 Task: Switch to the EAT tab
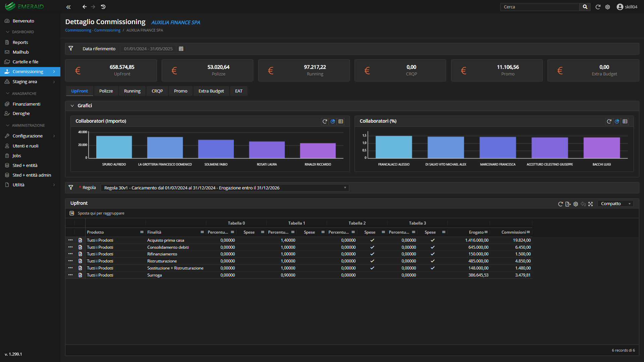click(239, 91)
